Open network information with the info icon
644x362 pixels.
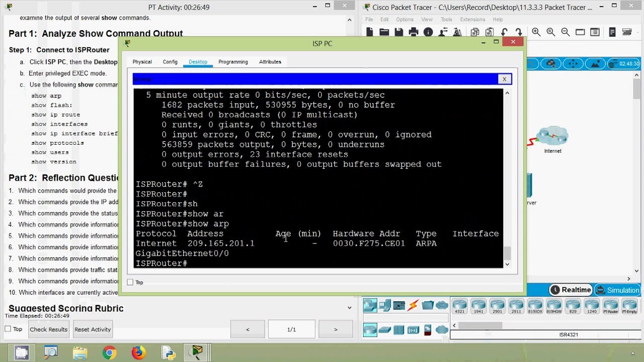[428, 32]
